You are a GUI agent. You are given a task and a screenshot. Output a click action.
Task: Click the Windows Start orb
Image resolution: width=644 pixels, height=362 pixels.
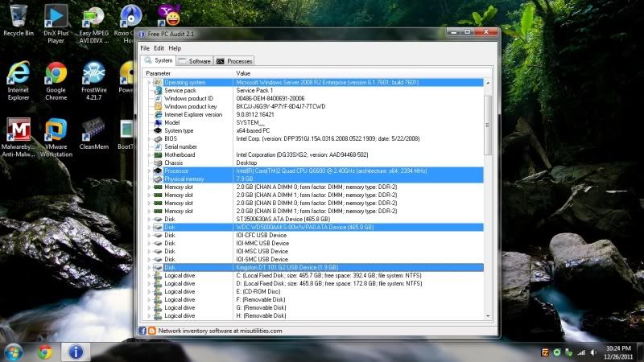pyautogui.click(x=13, y=352)
